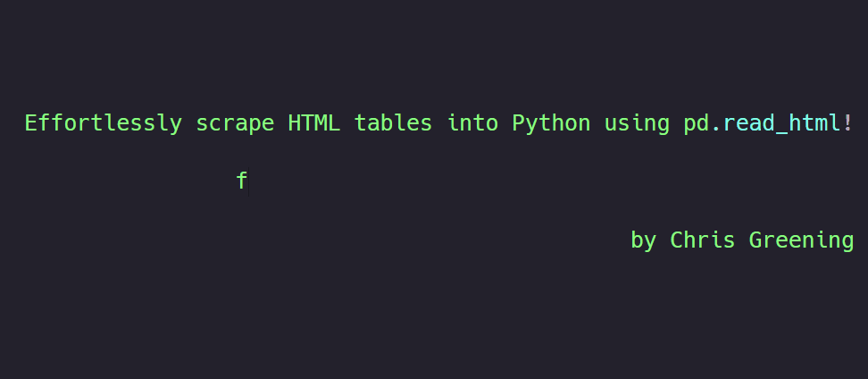
Task: Click the name "Chris" in the byline
Action: 703,240
